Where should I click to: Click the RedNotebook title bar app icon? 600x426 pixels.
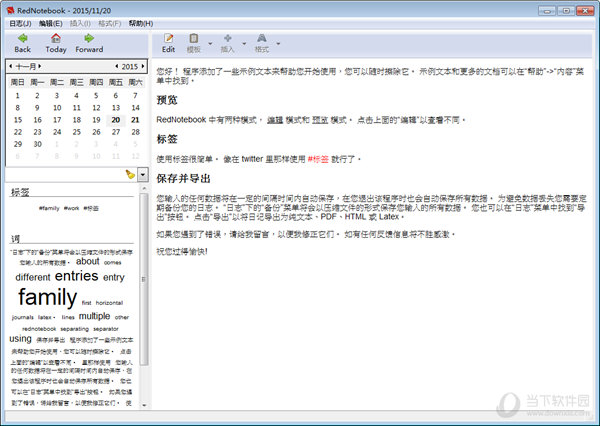pyautogui.click(x=10, y=10)
